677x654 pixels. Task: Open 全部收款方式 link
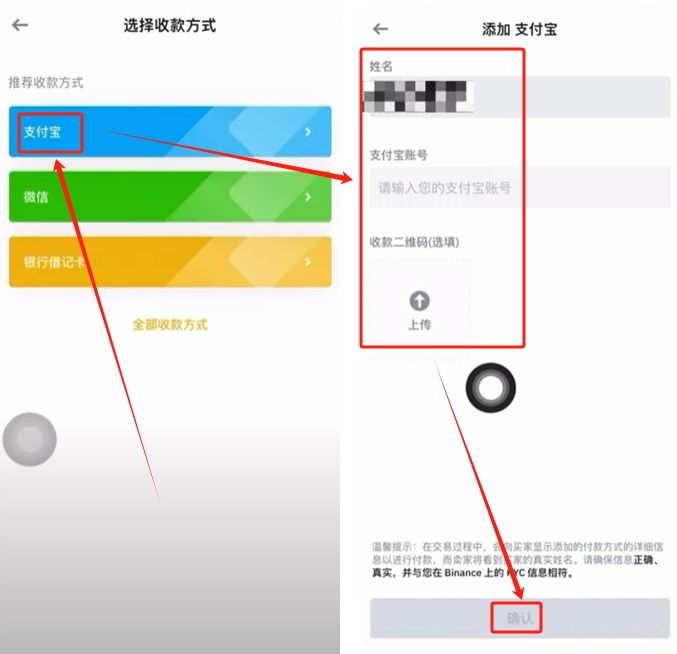(170, 325)
